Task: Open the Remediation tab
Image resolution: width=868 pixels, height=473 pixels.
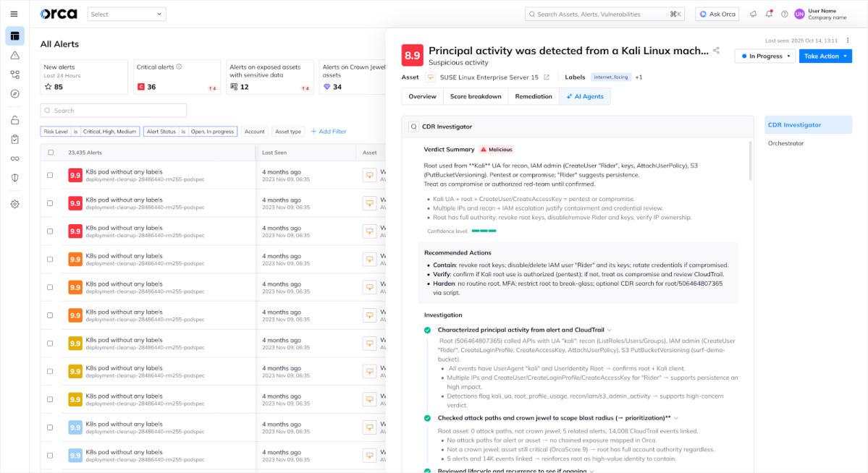Action: coord(534,95)
